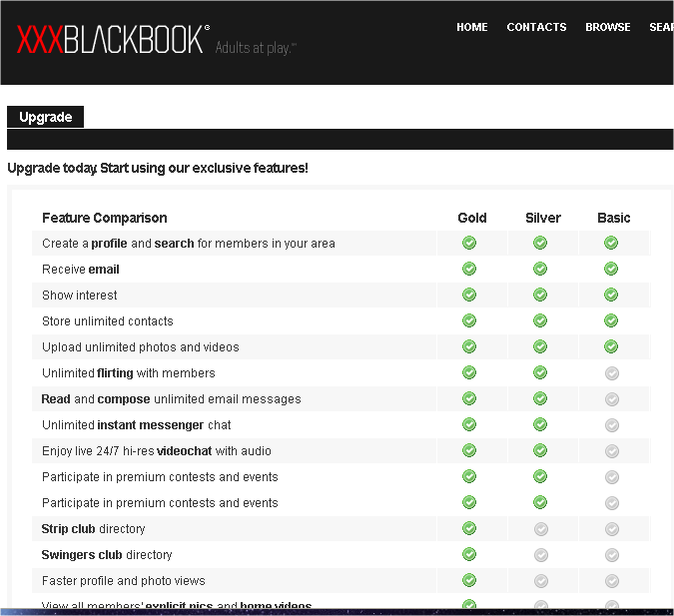Viewport: 674px width, 616px height.
Task: Click Gold checkmark for Receive email
Action: 469,270
